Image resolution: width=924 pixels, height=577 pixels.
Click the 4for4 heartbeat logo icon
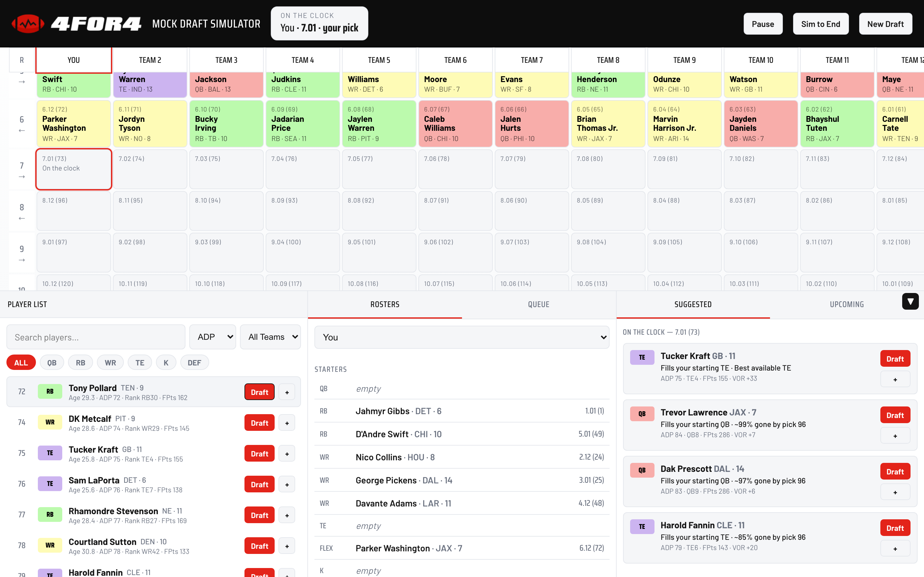(x=28, y=24)
